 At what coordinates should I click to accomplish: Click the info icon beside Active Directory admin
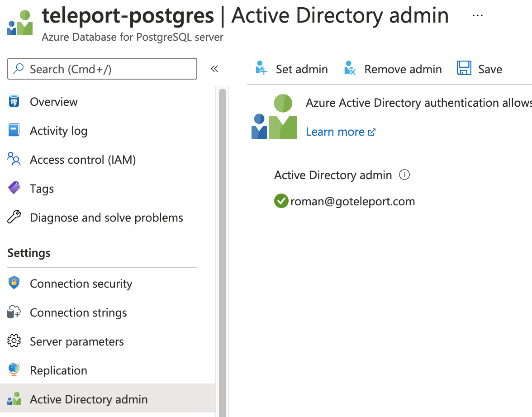coord(404,175)
